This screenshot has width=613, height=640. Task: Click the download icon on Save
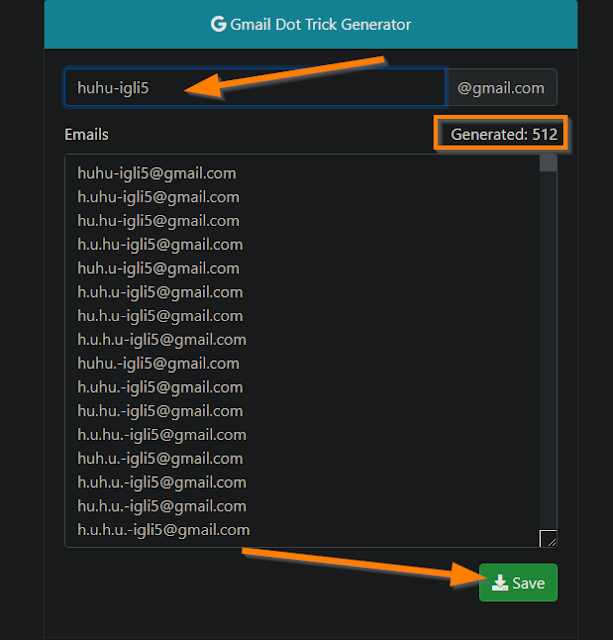[x=500, y=583]
